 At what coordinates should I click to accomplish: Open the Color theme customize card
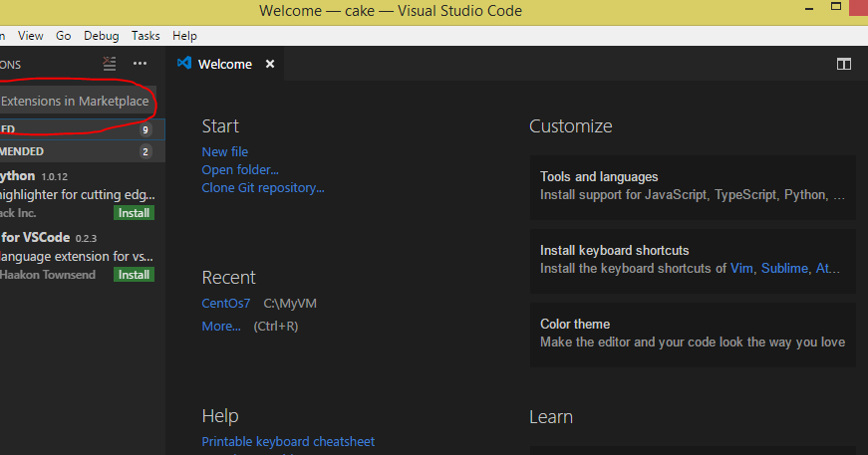coord(693,335)
